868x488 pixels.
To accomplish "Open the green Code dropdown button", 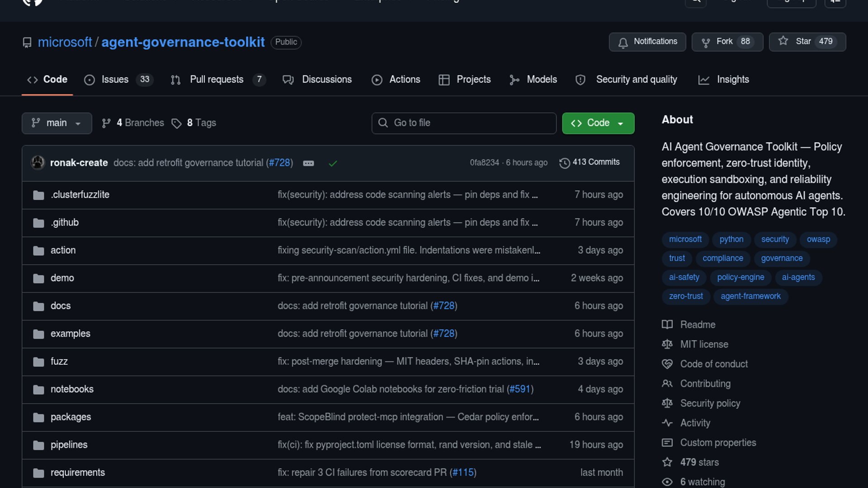I will coord(598,123).
